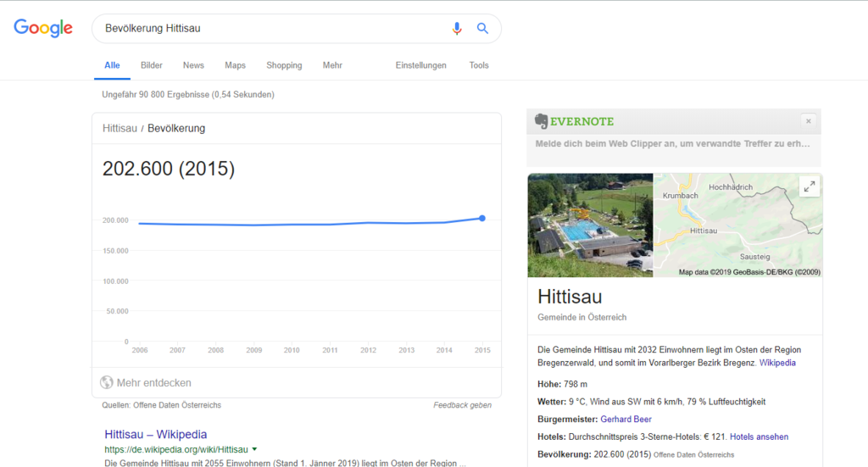The height and width of the screenshot is (467, 868).
Task: Click the Google logo
Action: [43, 28]
